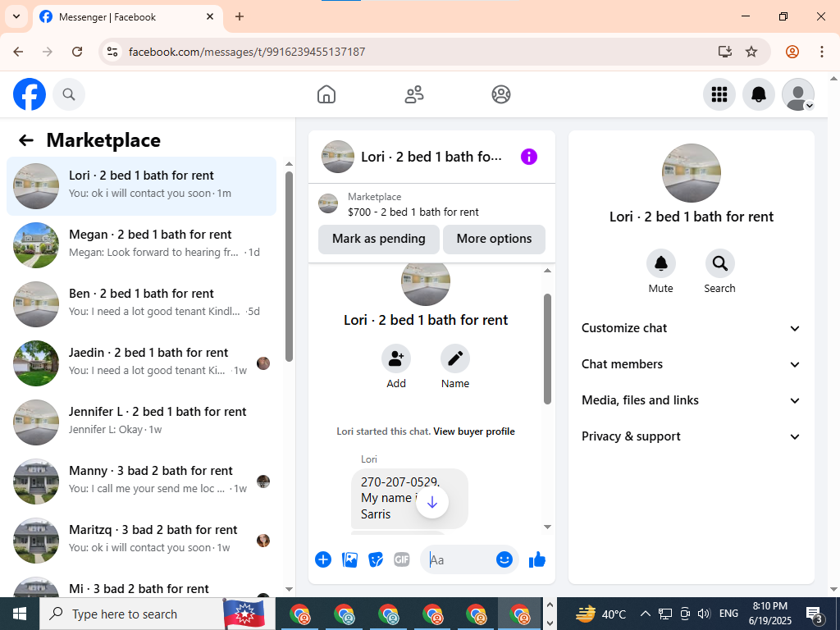Open the account profile avatar menu
This screenshot has width=840, height=630.
797,94
